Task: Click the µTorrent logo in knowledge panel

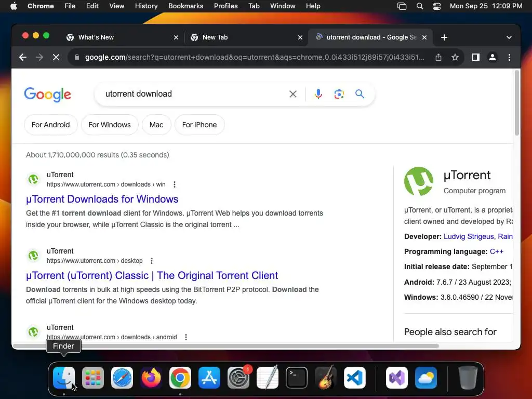Action: pyautogui.click(x=419, y=181)
